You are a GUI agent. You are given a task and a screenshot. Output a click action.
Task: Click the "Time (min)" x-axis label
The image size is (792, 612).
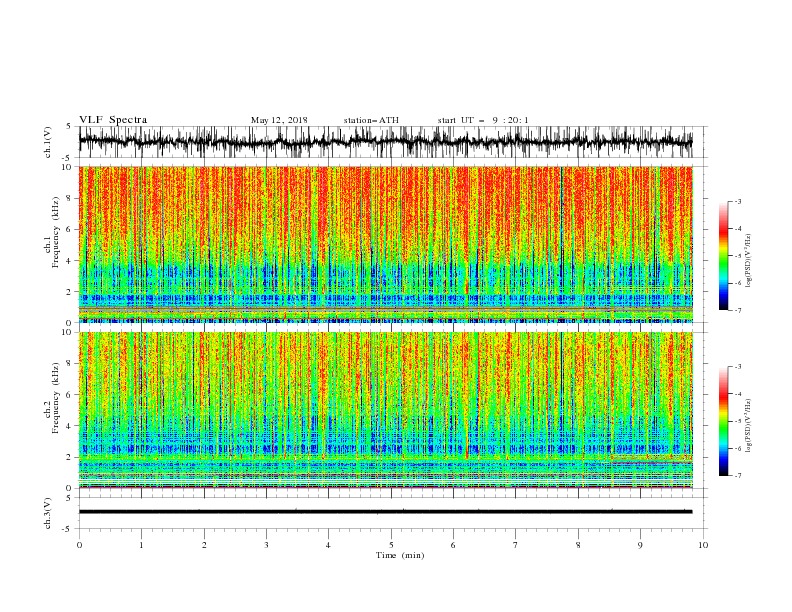[400, 555]
